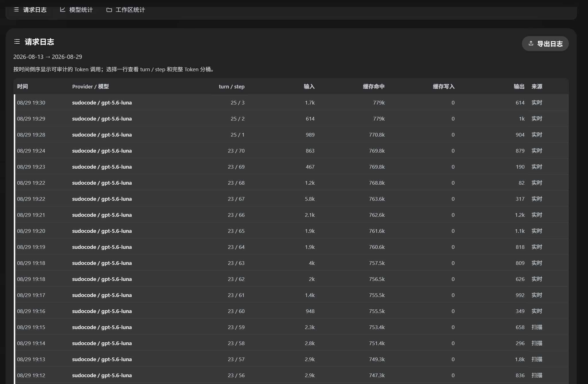This screenshot has height=384, width=588.
Task: Select the row with turn/step 23 / 63
Action: (x=291, y=263)
